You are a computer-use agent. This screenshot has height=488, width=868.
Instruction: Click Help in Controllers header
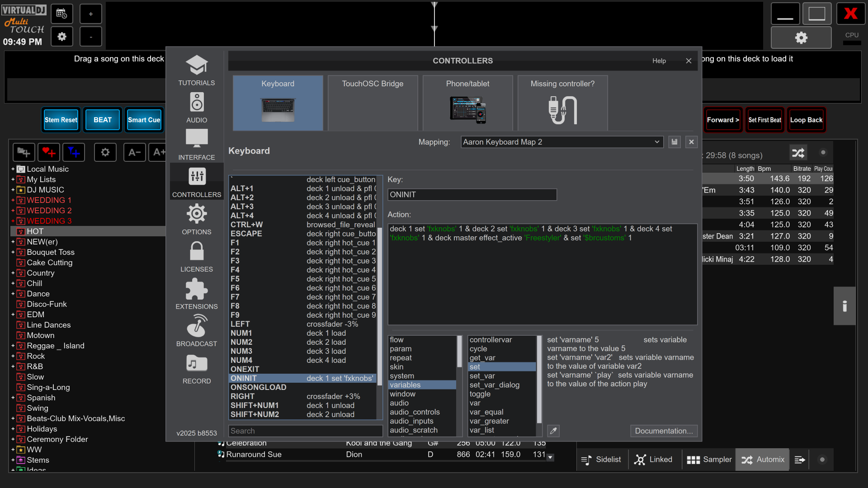pos(659,61)
